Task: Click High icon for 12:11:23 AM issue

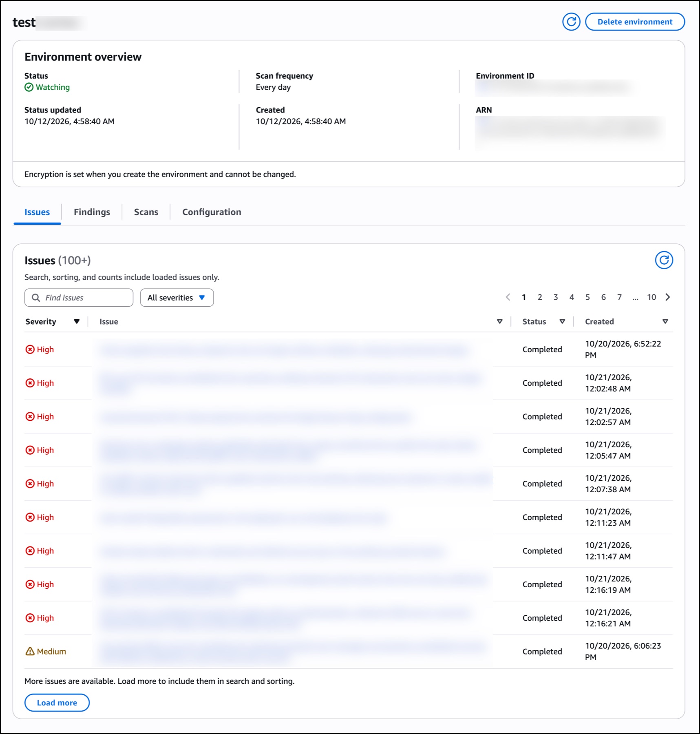Action: tap(30, 517)
